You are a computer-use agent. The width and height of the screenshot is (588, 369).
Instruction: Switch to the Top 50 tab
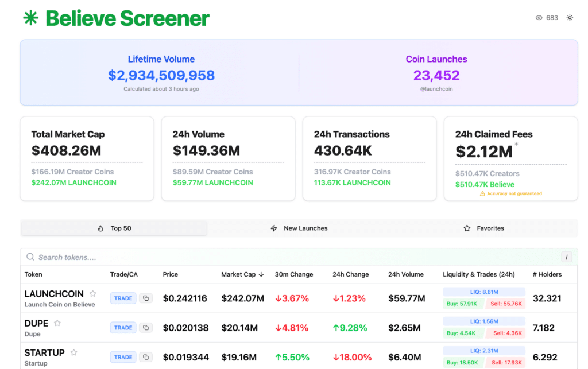tap(114, 228)
